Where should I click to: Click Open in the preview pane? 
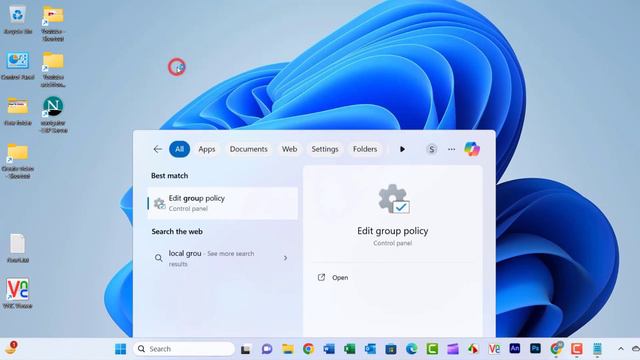(x=340, y=278)
